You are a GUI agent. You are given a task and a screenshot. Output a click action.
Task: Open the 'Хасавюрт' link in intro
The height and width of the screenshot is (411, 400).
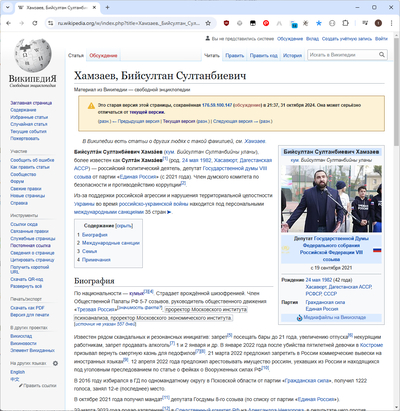tap(225, 160)
